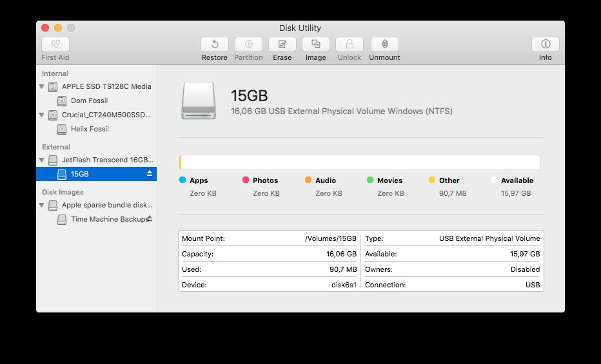
Task: Collapse the Crucial_CT240M500SSD disk tree
Action: 42,115
